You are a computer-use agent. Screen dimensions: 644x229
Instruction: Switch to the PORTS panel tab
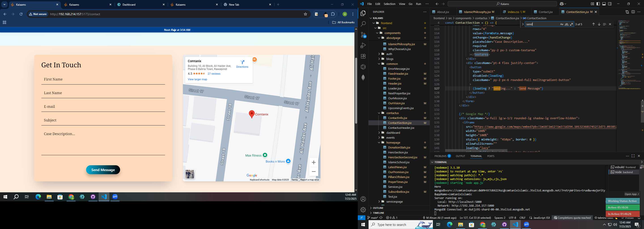pyautogui.click(x=491, y=156)
